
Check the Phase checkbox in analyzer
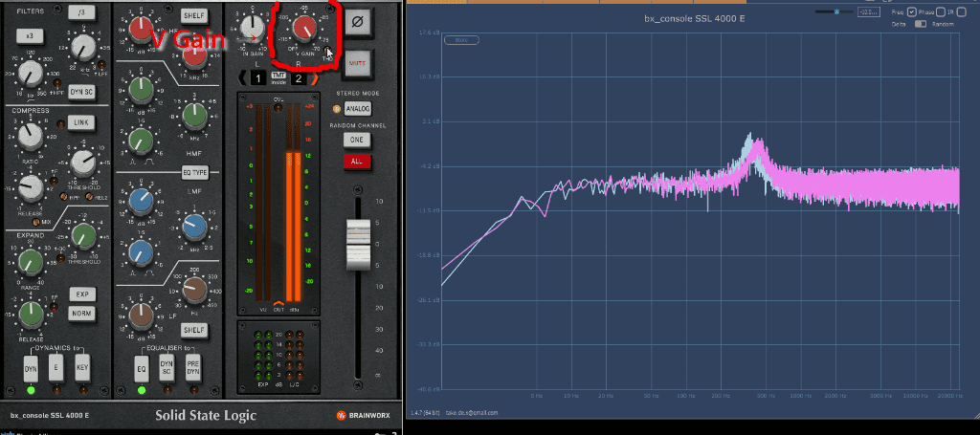point(940,11)
